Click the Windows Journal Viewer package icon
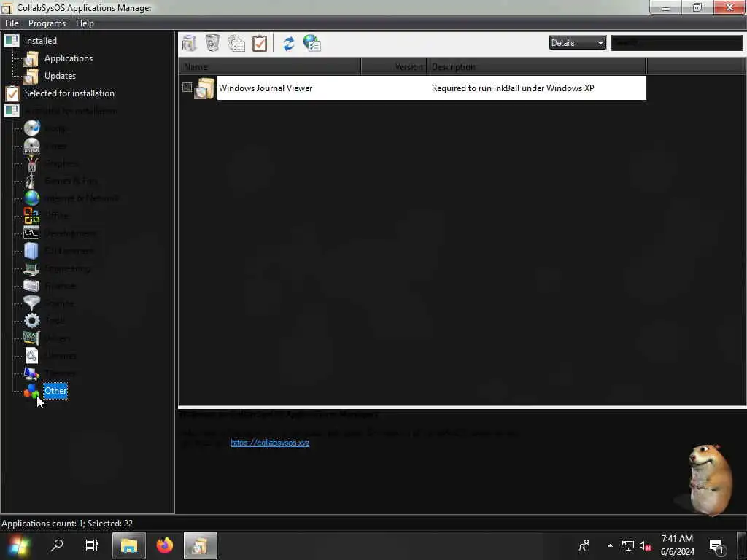The width and height of the screenshot is (747, 560). point(204,88)
